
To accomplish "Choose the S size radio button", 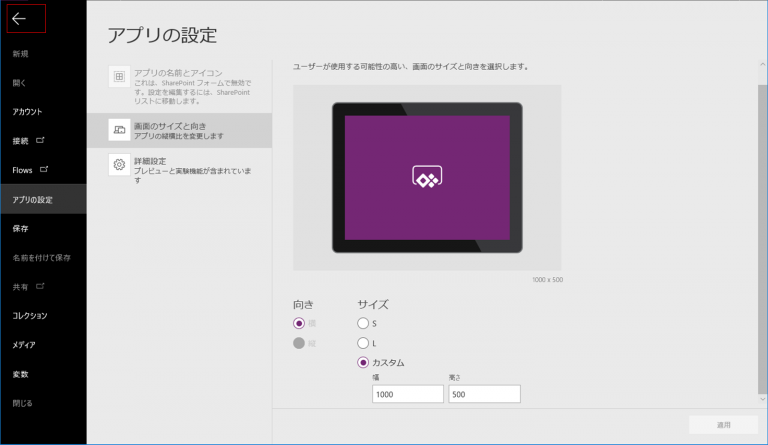I will tap(363, 323).
